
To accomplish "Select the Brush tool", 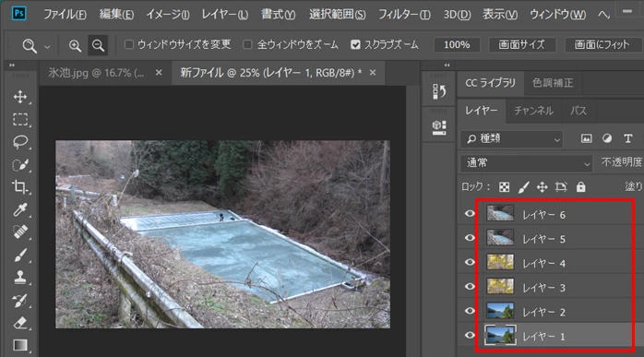I will 20,256.
